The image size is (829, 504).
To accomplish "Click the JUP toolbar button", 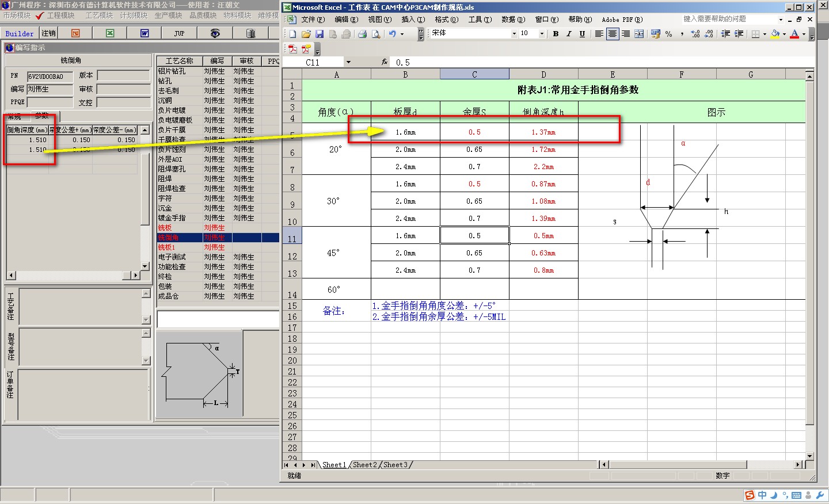I will point(180,33).
